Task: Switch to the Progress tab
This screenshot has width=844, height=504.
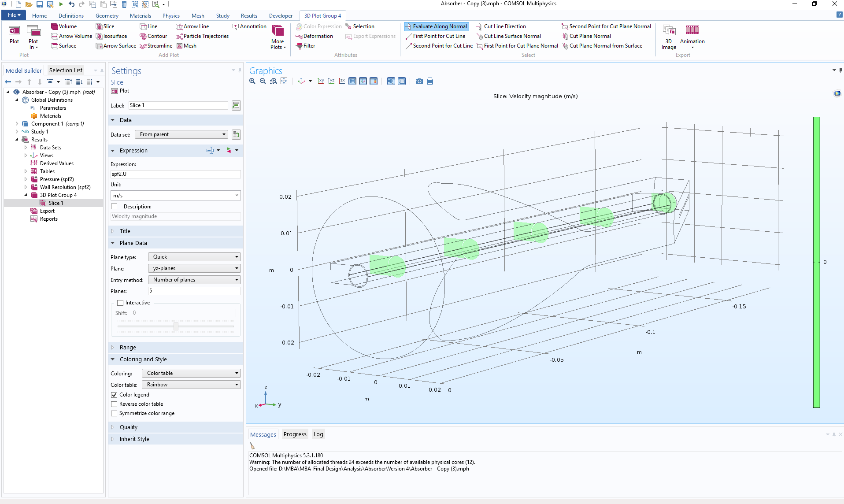Action: pyautogui.click(x=295, y=434)
